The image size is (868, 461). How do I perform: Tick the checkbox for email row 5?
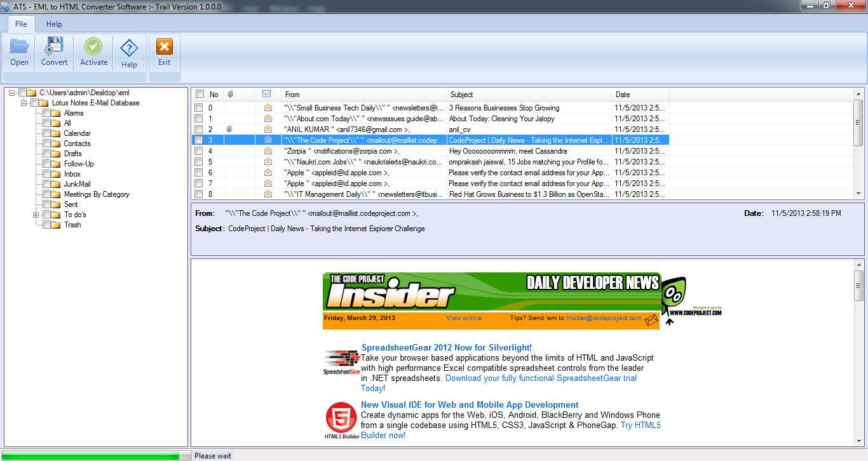[199, 162]
